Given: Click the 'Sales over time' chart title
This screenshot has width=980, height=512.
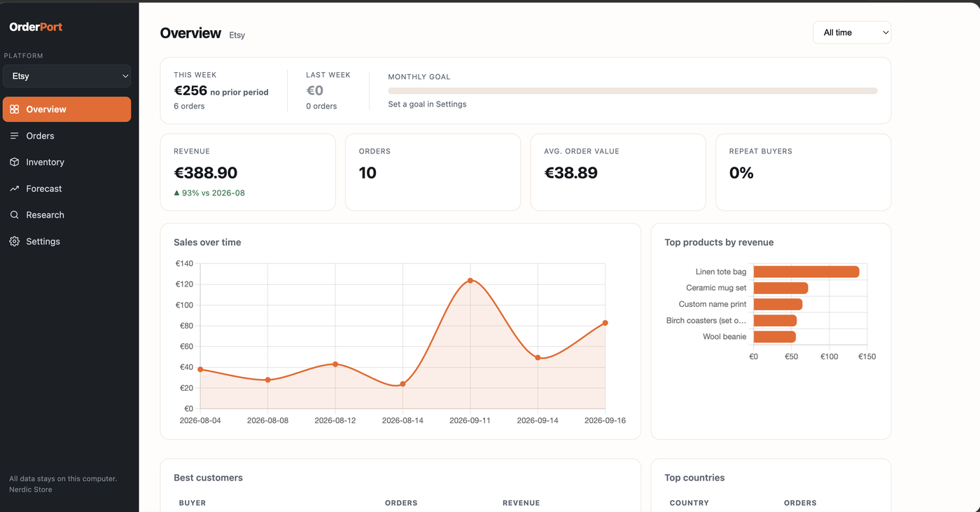Looking at the screenshot, I should pyautogui.click(x=207, y=242).
